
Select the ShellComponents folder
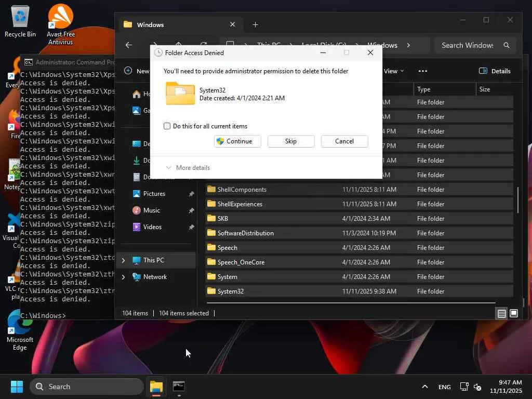click(x=360, y=189)
